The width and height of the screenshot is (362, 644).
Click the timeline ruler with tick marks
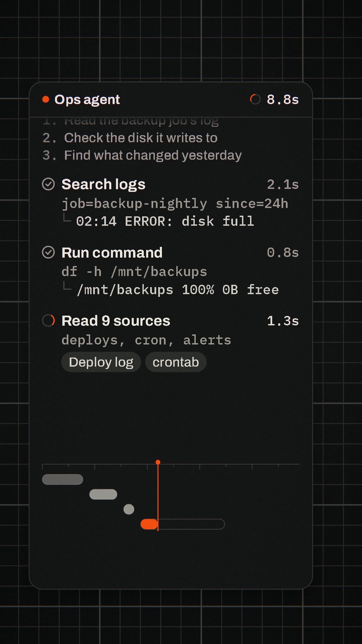171,466
